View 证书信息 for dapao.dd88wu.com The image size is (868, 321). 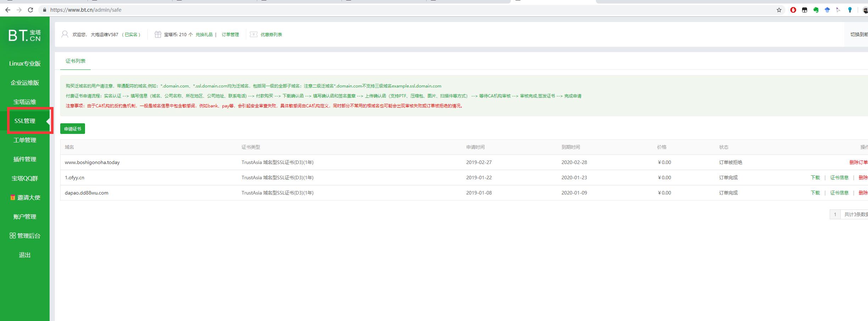click(x=839, y=193)
